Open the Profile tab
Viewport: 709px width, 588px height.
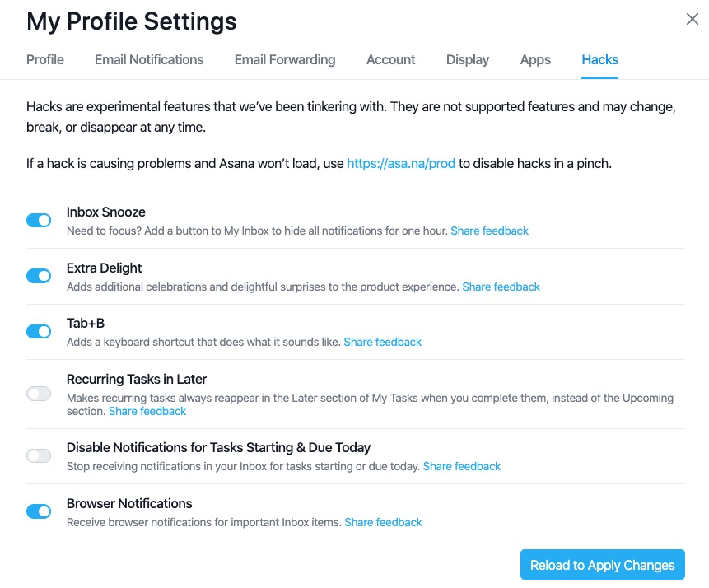tap(45, 60)
